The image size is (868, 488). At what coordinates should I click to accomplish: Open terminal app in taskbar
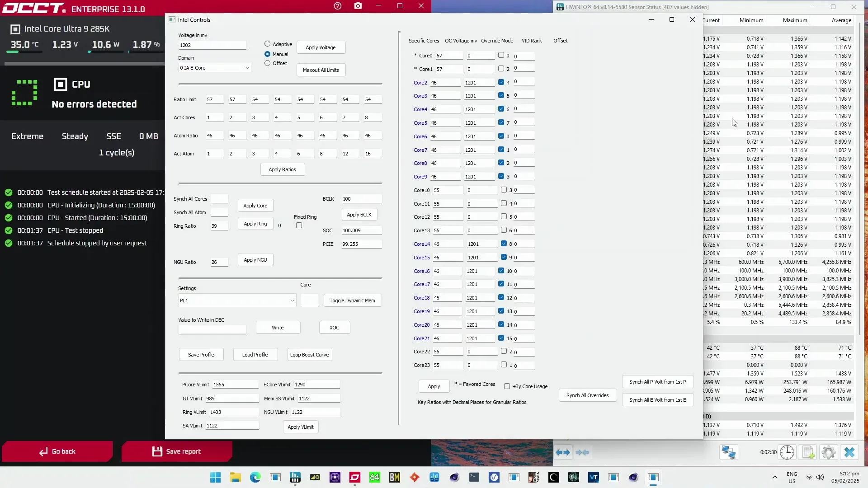[x=474, y=477]
